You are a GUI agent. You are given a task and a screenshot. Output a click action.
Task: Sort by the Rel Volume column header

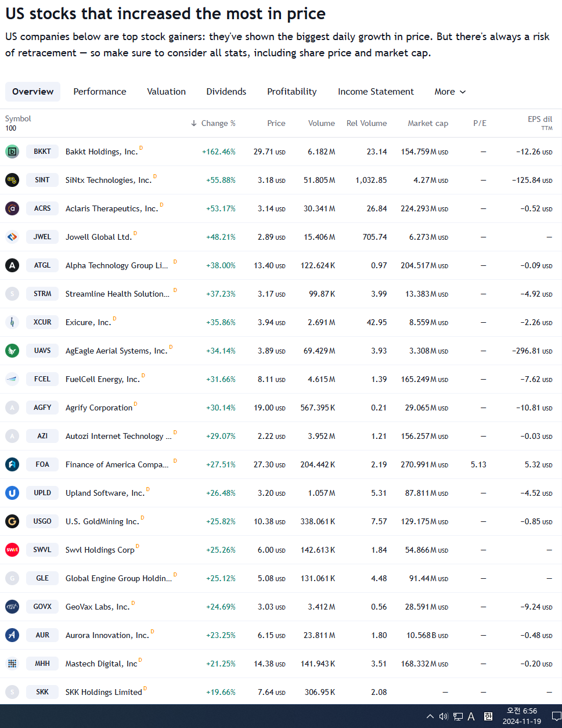pyautogui.click(x=366, y=123)
